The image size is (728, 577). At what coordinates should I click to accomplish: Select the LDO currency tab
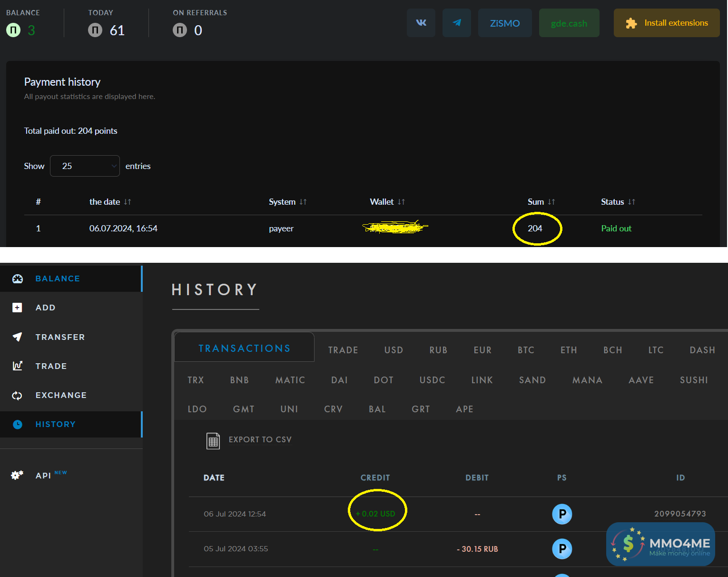[197, 409]
